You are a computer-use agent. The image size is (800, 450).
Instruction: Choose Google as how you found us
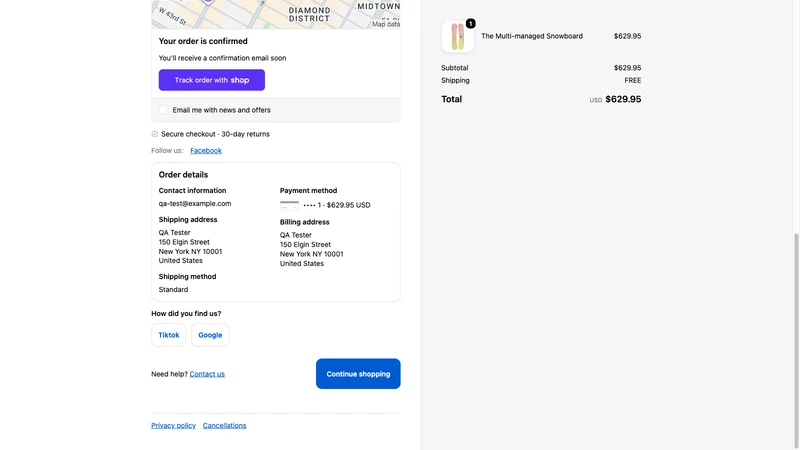(210, 335)
